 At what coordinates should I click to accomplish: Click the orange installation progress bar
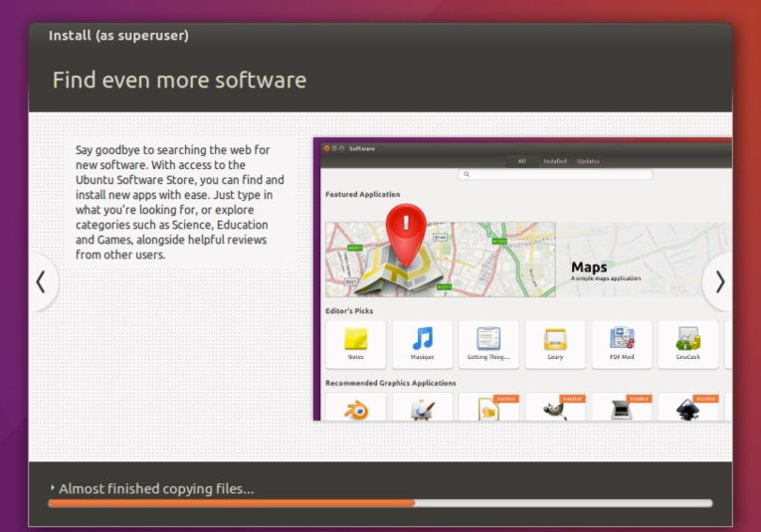(231, 503)
